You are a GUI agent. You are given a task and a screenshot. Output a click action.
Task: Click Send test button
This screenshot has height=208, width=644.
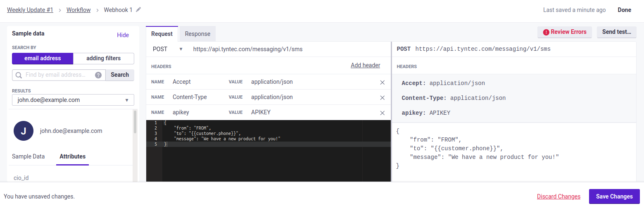[617, 32]
